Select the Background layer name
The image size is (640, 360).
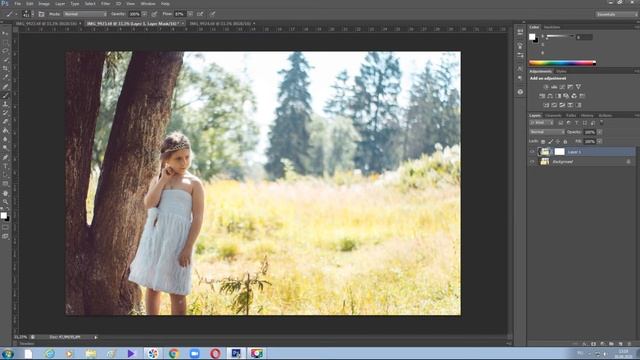pos(563,162)
